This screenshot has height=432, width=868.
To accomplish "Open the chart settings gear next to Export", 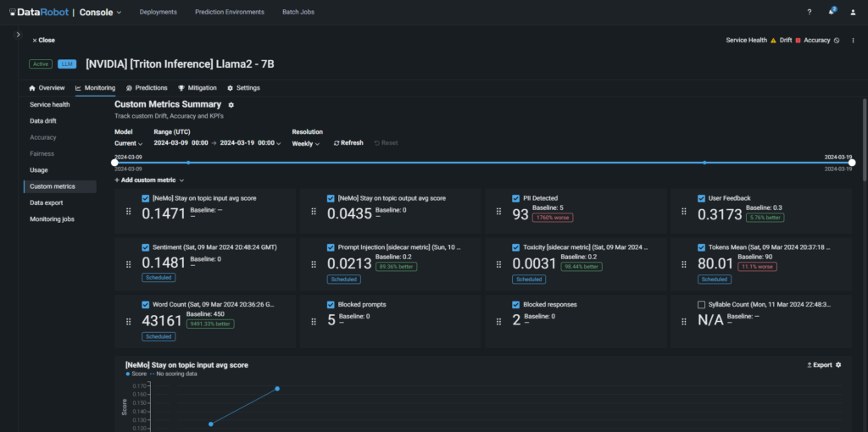I will click(838, 365).
